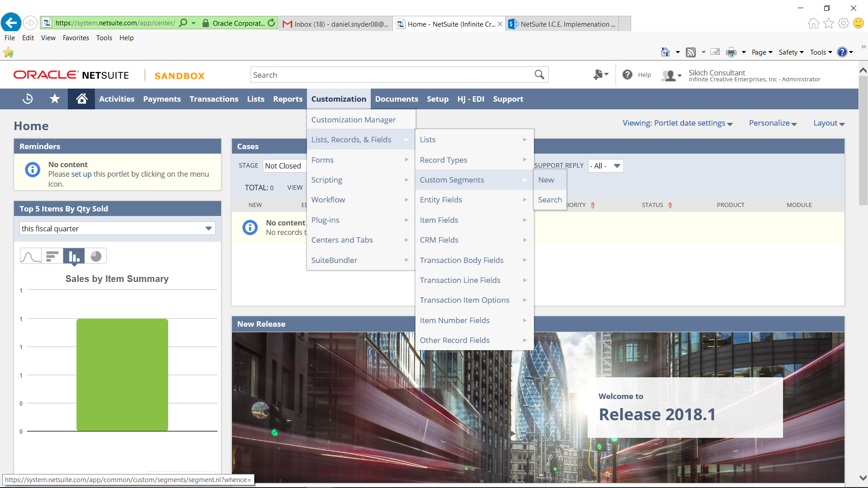
Task: Open the Help question mark icon
Action: pos(627,75)
